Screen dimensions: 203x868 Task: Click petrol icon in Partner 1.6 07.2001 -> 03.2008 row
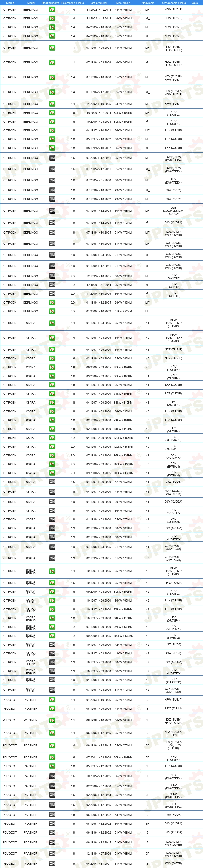pyautogui.click(x=52, y=758)
